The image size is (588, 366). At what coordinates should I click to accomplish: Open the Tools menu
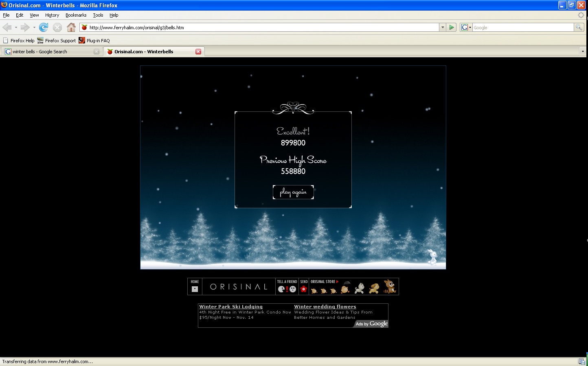[98, 15]
